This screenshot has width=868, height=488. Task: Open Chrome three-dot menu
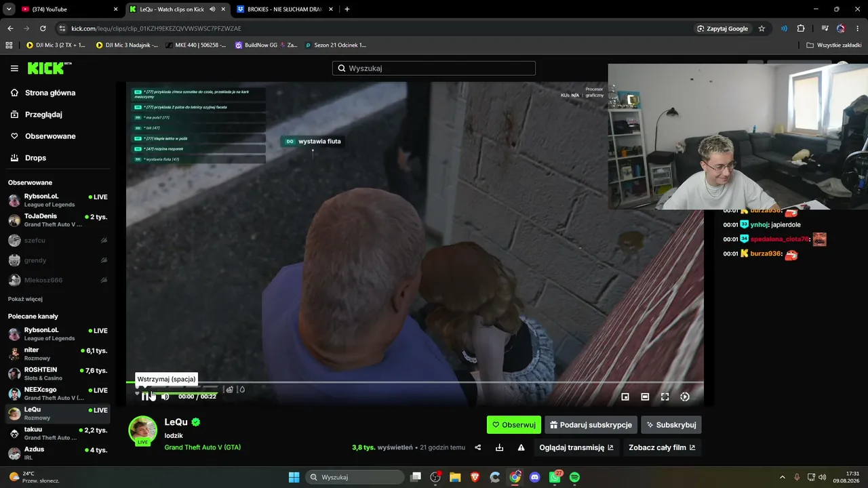click(x=858, y=28)
